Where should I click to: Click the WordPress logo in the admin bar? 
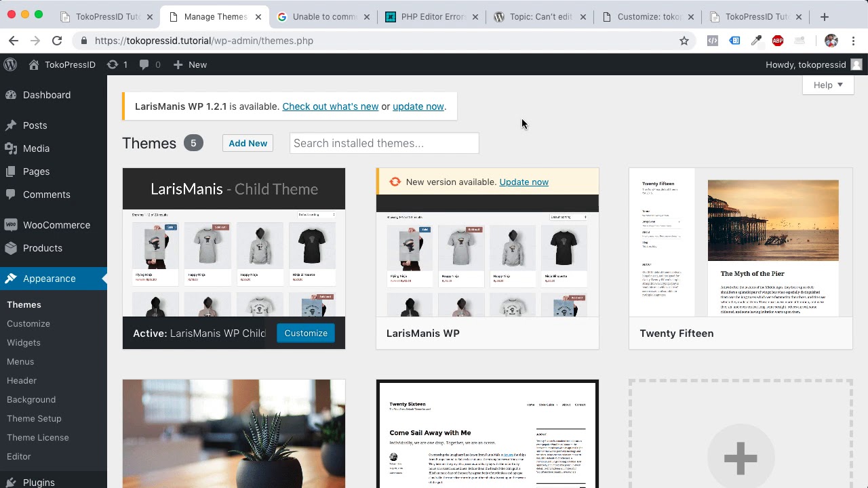point(9,64)
